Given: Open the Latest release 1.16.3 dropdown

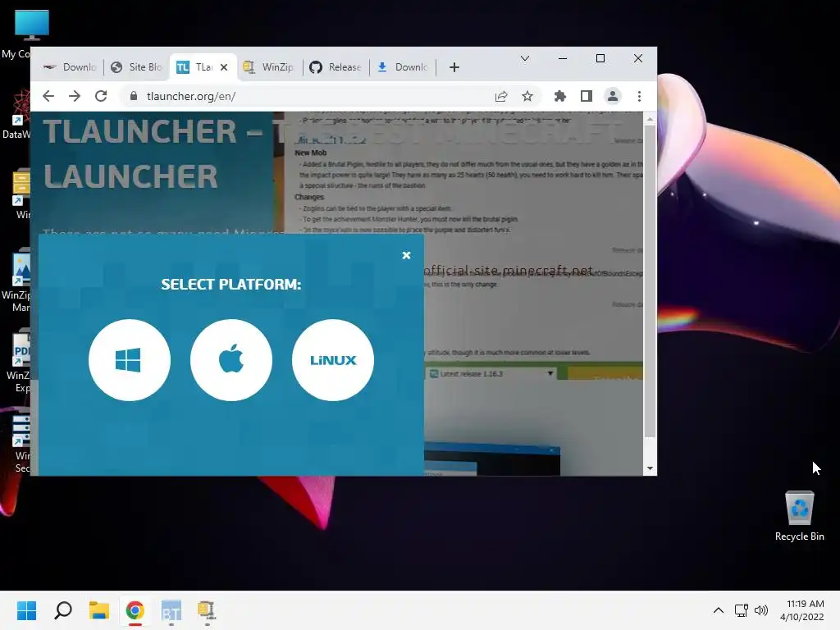Looking at the screenshot, I should (x=491, y=373).
